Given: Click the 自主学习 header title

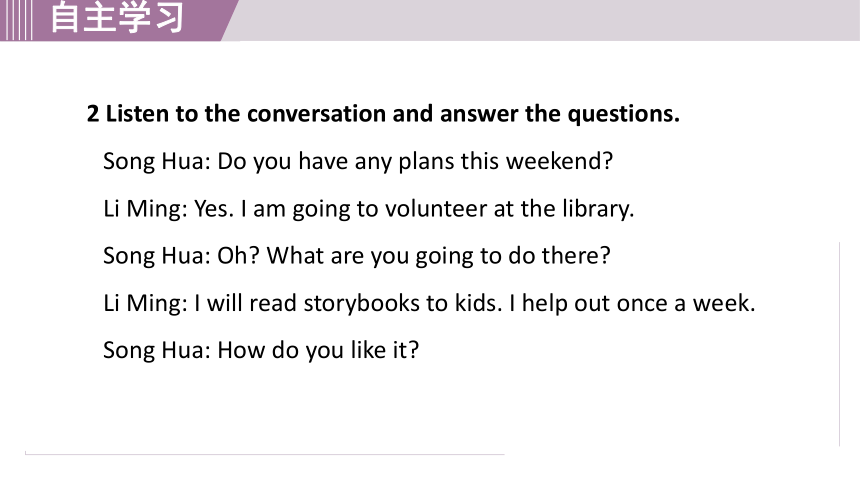Looking at the screenshot, I should [x=117, y=18].
